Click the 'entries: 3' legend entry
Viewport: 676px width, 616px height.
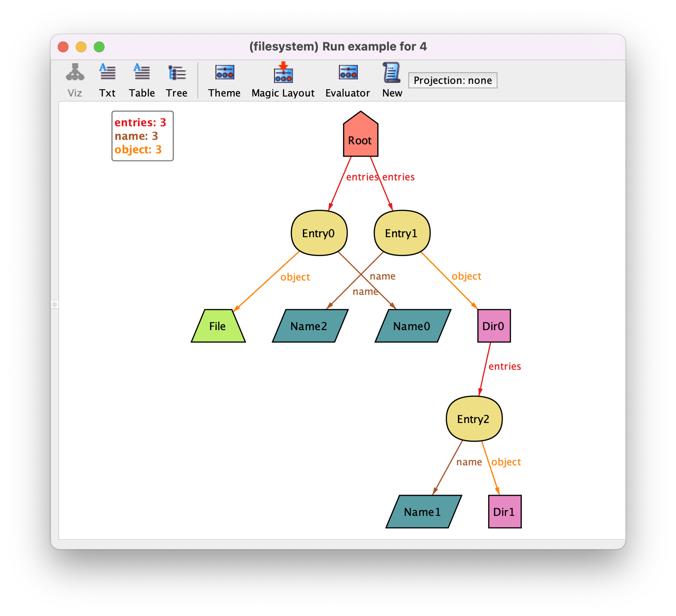(140, 122)
